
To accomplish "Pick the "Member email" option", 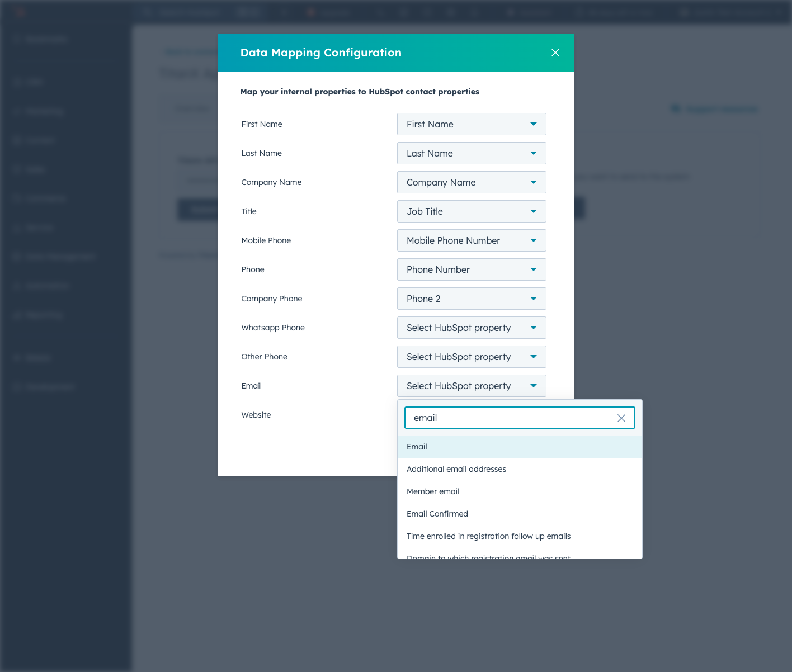I will pyautogui.click(x=520, y=491).
